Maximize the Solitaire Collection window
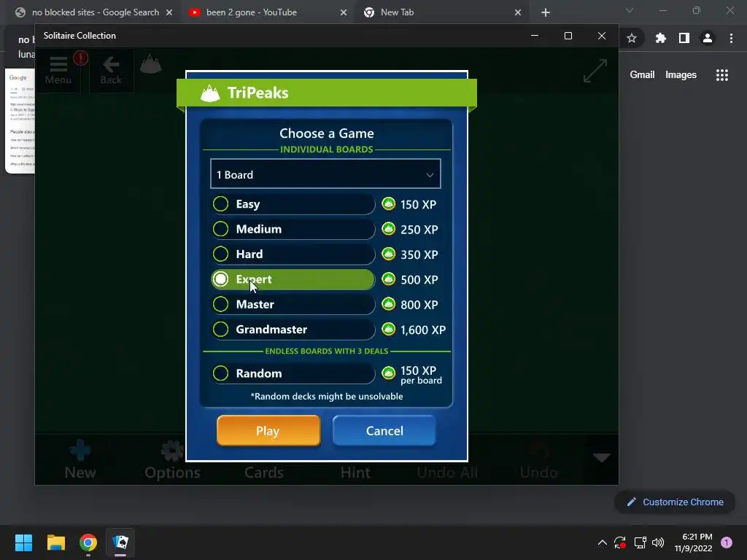The image size is (747, 560). point(568,36)
